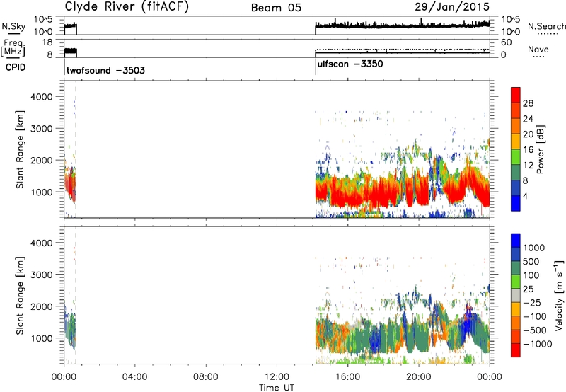Click the '25' tick on Velocity colorbar
The height and width of the screenshot is (392, 566).
pos(528,289)
